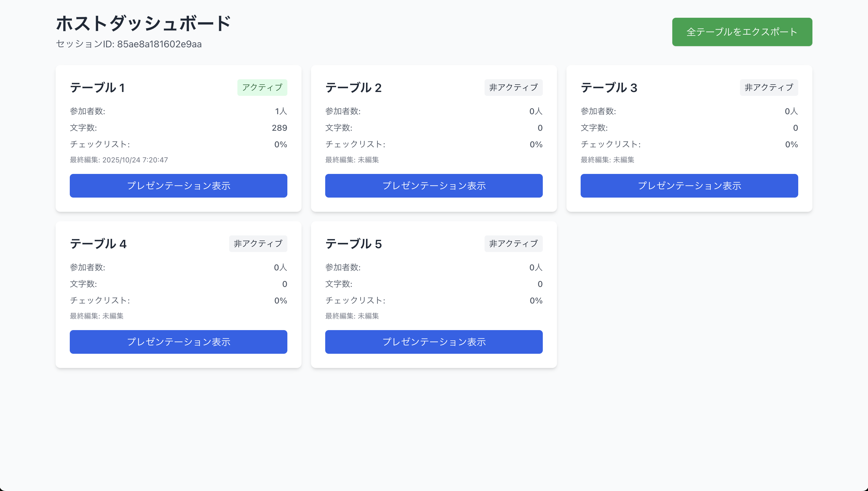Click the セッションID text below the title
This screenshot has height=491, width=868.
129,44
